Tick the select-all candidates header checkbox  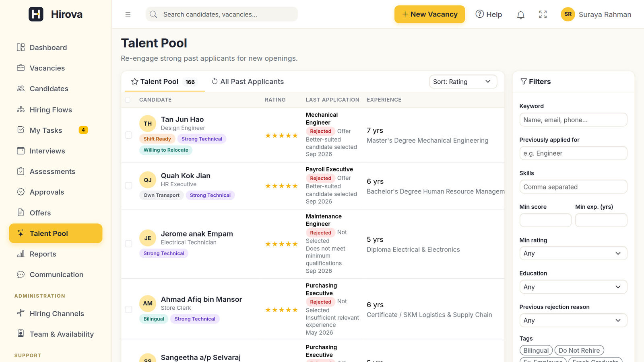128,100
